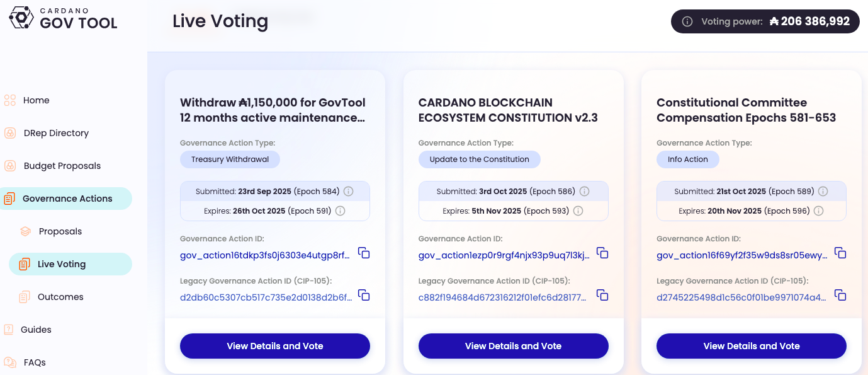View details and vote on Constitution v2.3
Image resolution: width=868 pixels, height=375 pixels.
coord(513,346)
